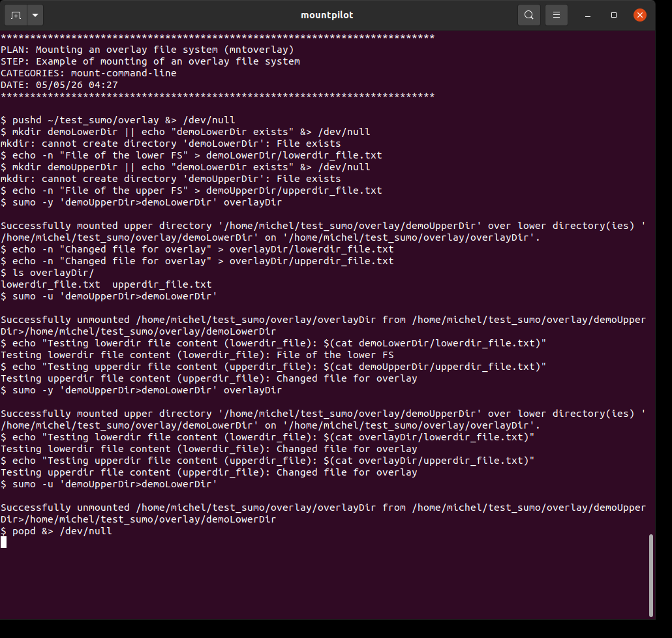Screen dimensions: 672x638
Task: Minimize the mountpilot window
Action: pyautogui.click(x=588, y=16)
